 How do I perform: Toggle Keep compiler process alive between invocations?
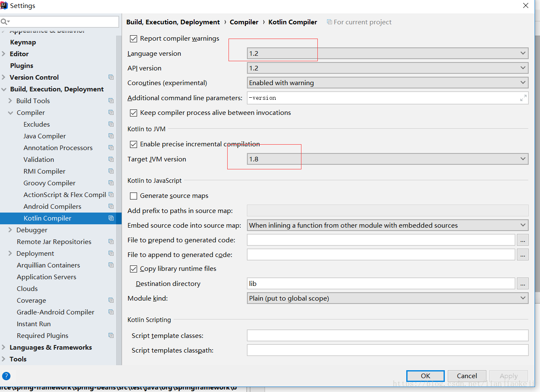(134, 113)
